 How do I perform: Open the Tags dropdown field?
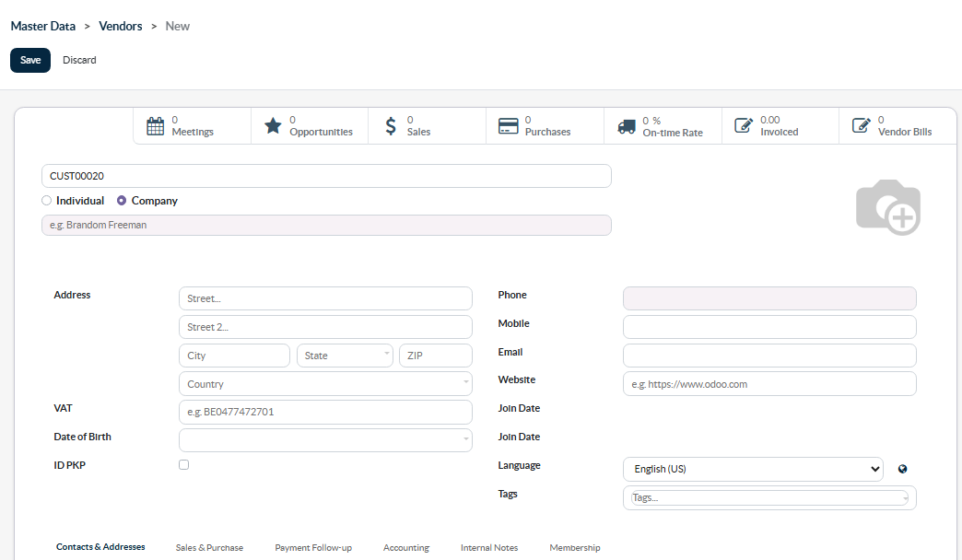click(x=769, y=498)
